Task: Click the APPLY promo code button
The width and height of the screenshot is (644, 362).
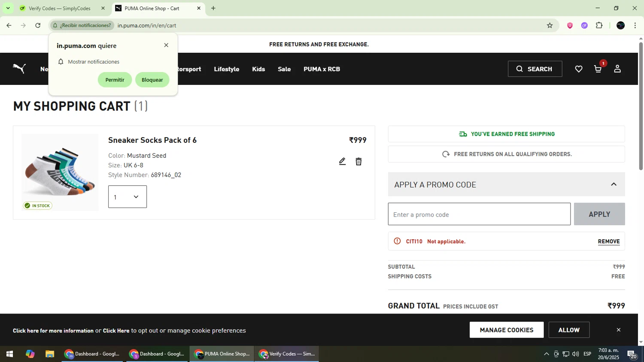Action: point(599,214)
